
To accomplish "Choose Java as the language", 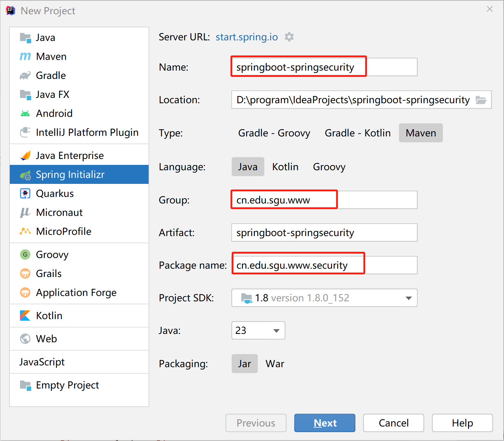I will pyautogui.click(x=248, y=167).
